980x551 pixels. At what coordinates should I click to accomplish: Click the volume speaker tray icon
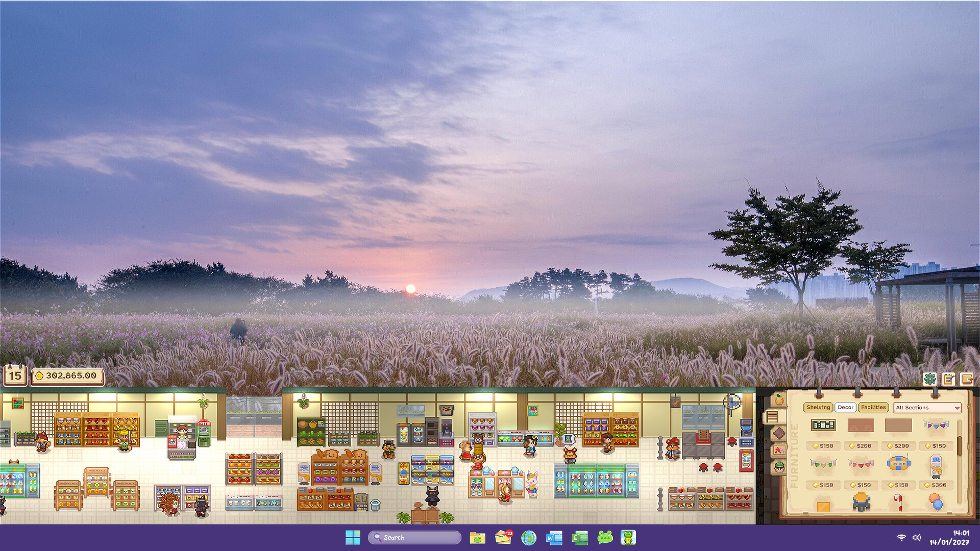pos(917,538)
